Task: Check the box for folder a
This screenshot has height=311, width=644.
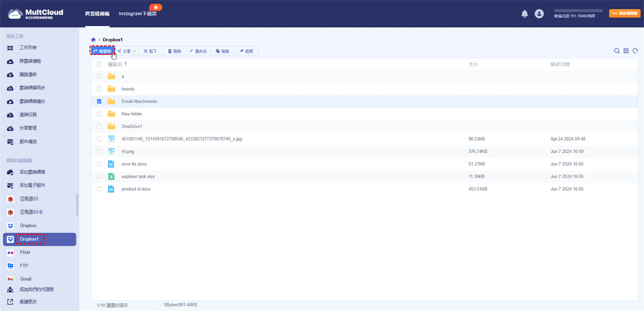Action: (x=99, y=76)
